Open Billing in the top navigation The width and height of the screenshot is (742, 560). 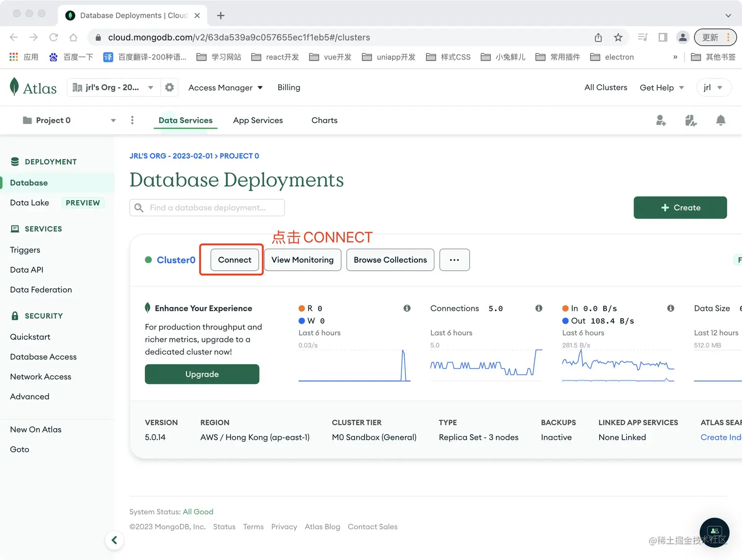289,87
